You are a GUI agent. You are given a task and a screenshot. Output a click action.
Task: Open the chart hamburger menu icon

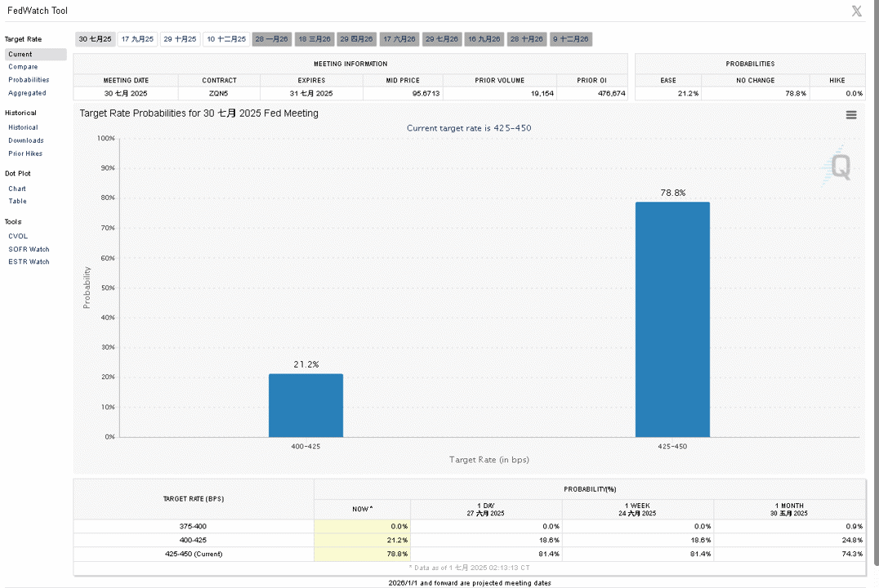point(851,115)
